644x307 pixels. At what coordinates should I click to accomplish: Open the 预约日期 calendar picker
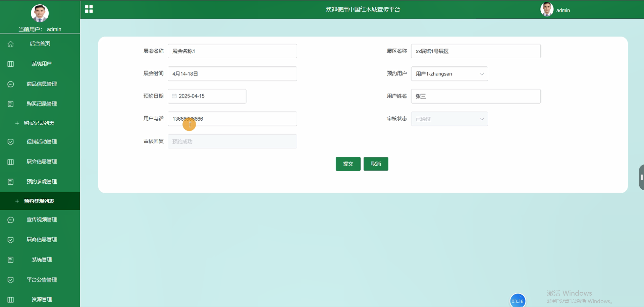(174, 96)
